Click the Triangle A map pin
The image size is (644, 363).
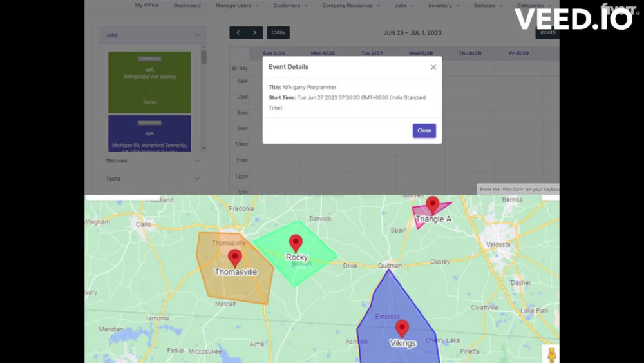[433, 206]
